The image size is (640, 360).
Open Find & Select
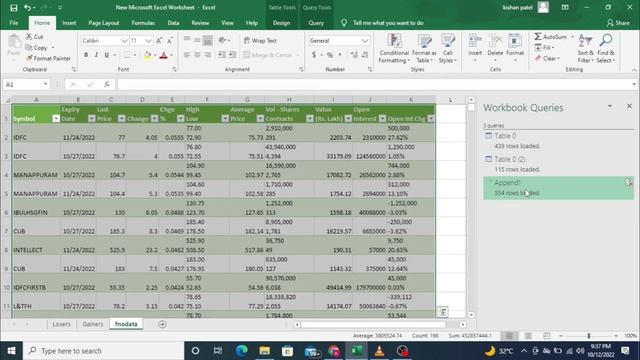(x=606, y=48)
